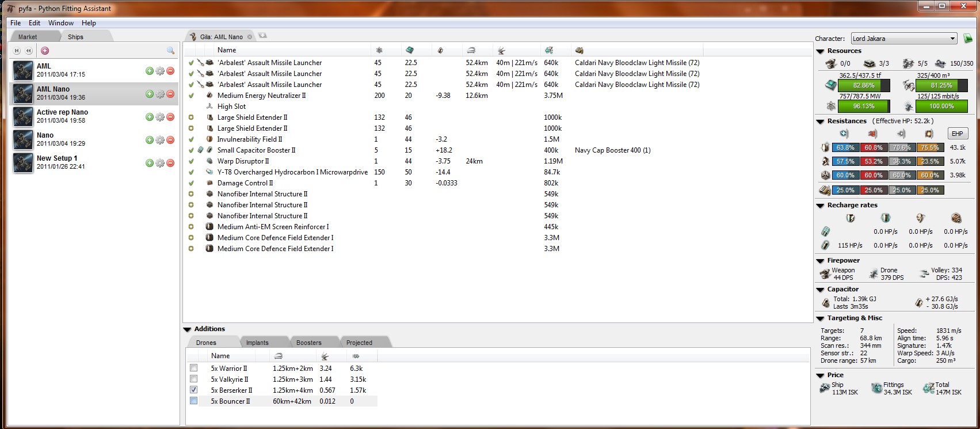Image resolution: width=980 pixels, height=429 pixels.
Task: Select the New Setup 1 fit
Action: point(94,162)
